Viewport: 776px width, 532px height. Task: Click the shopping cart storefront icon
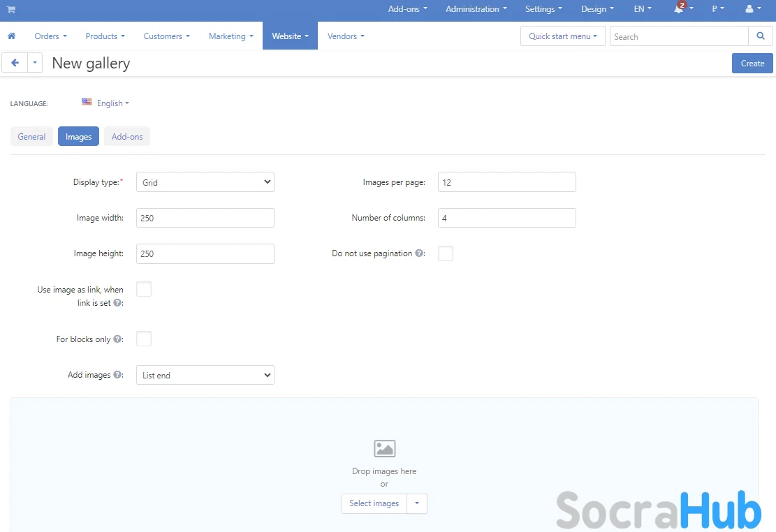(11, 10)
